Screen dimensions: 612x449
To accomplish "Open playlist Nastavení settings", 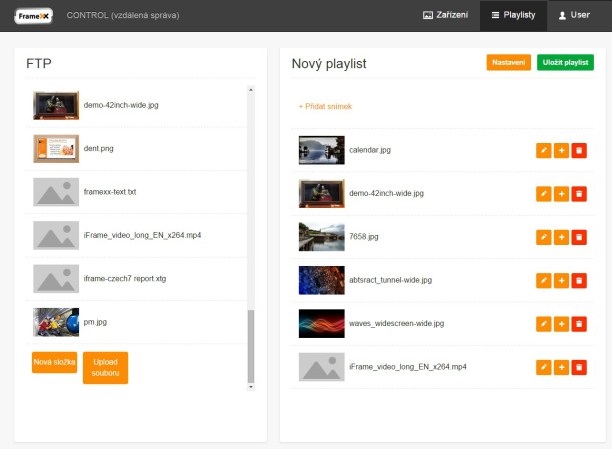I will point(509,62).
